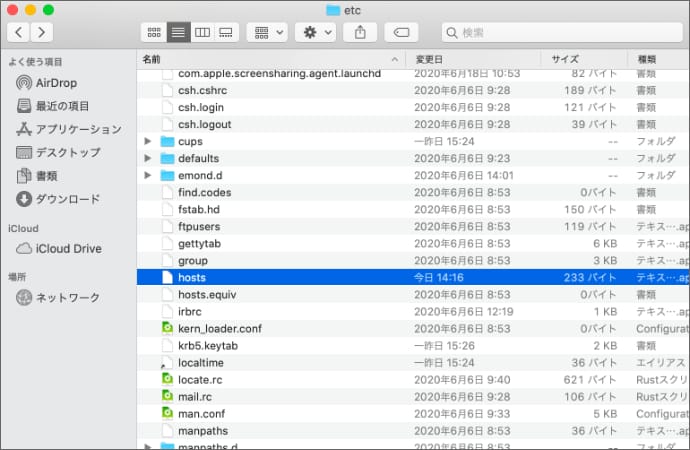Image resolution: width=690 pixels, height=450 pixels.
Task: Switch to column view mode
Action: coord(202,32)
